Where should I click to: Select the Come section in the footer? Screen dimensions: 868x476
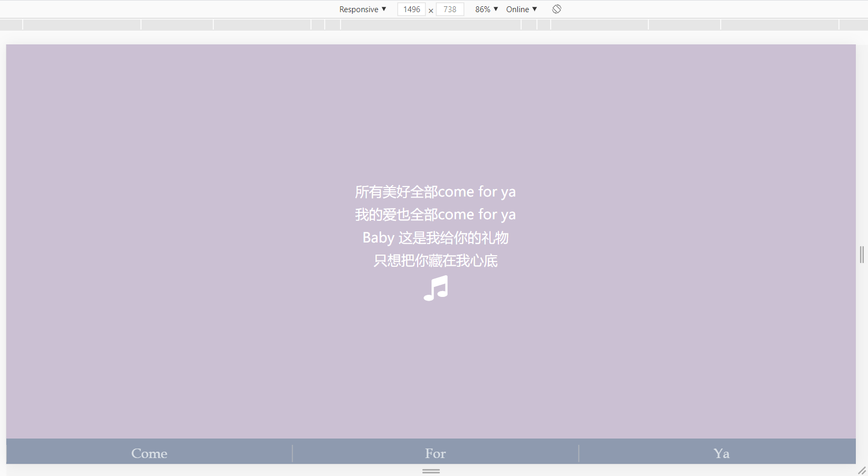click(x=149, y=453)
